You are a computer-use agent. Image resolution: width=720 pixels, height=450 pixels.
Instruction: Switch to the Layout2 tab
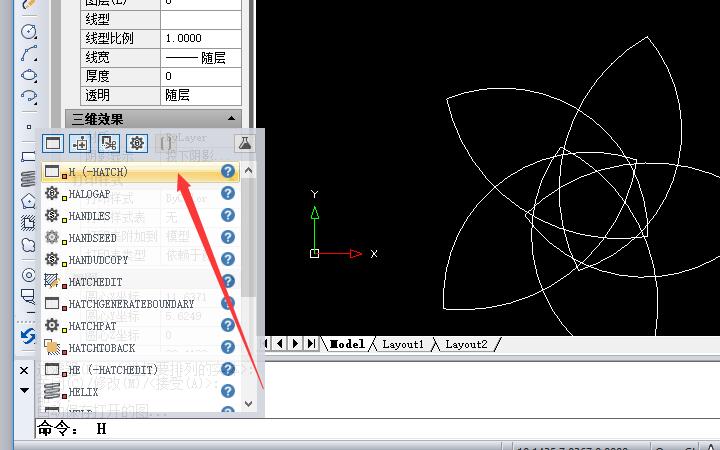pyautogui.click(x=466, y=344)
